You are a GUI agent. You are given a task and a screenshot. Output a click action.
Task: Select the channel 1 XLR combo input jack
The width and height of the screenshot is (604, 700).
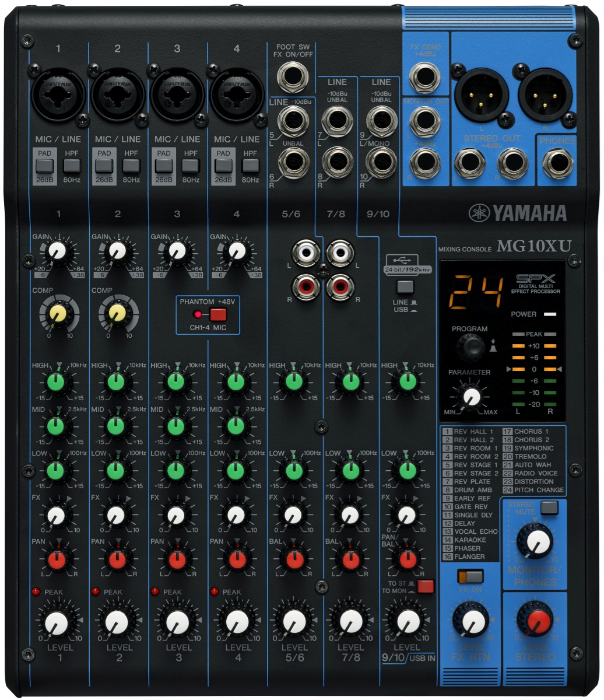click(x=58, y=94)
